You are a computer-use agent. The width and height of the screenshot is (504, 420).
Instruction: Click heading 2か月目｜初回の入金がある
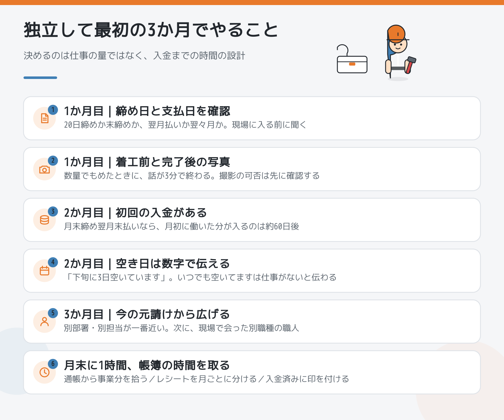click(136, 213)
